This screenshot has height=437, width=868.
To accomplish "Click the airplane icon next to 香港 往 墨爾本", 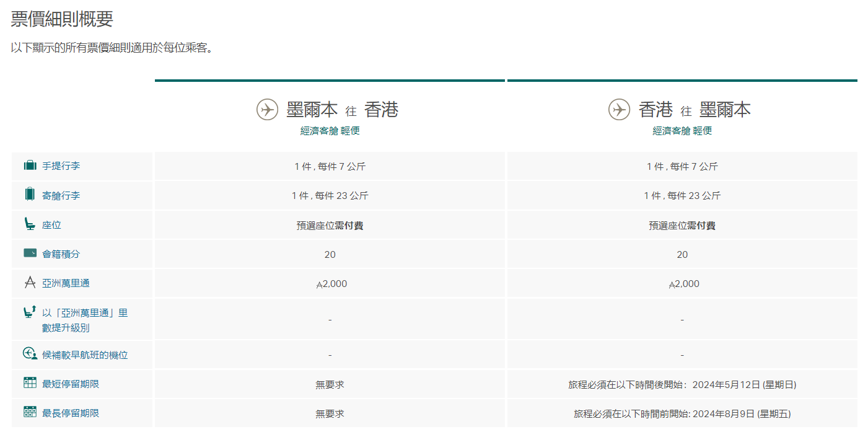I will 619,110.
